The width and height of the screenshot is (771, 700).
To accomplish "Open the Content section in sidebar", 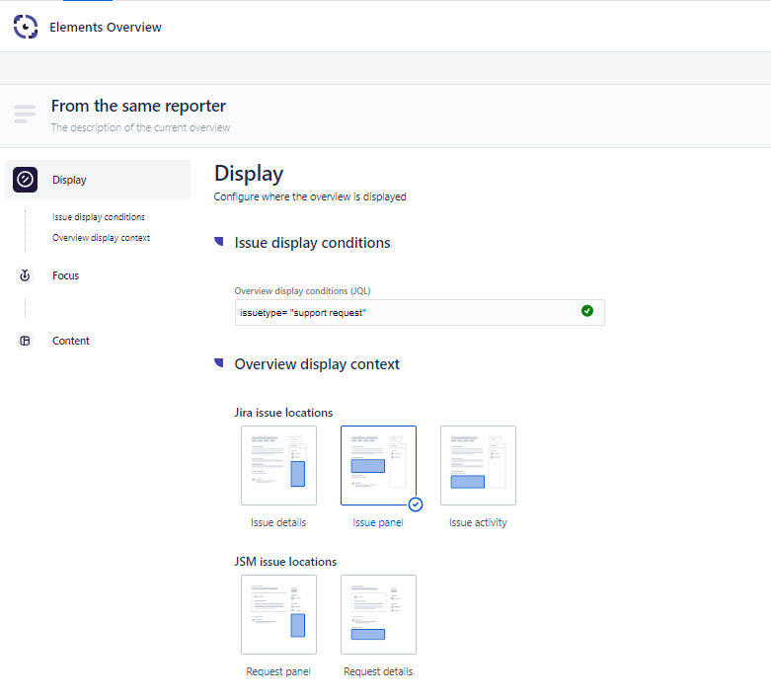I will pyautogui.click(x=71, y=342).
